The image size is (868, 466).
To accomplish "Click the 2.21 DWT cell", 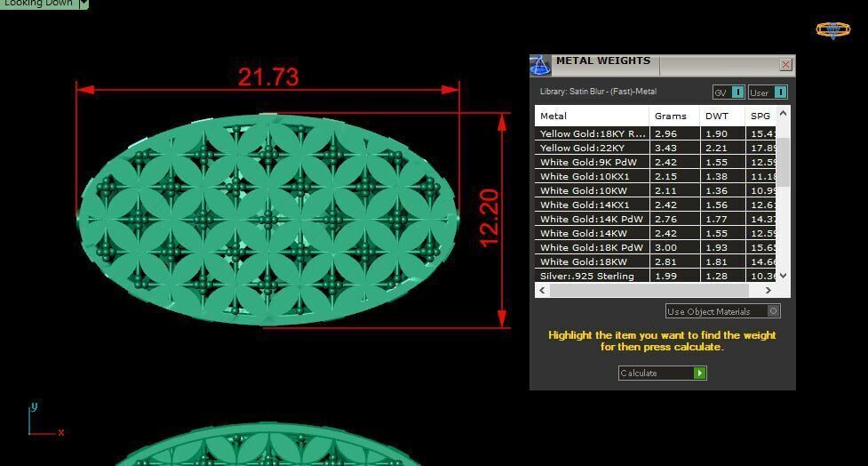I will point(722,148).
